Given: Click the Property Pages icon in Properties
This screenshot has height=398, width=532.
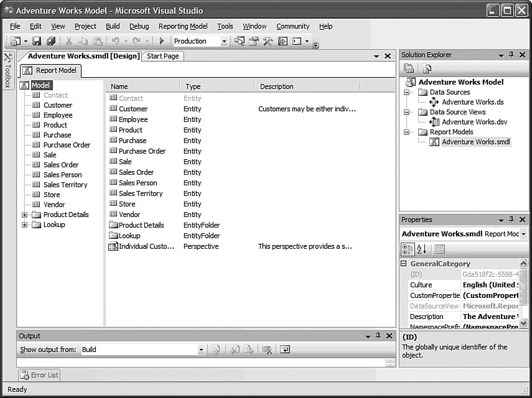Looking at the screenshot, I should point(440,249).
